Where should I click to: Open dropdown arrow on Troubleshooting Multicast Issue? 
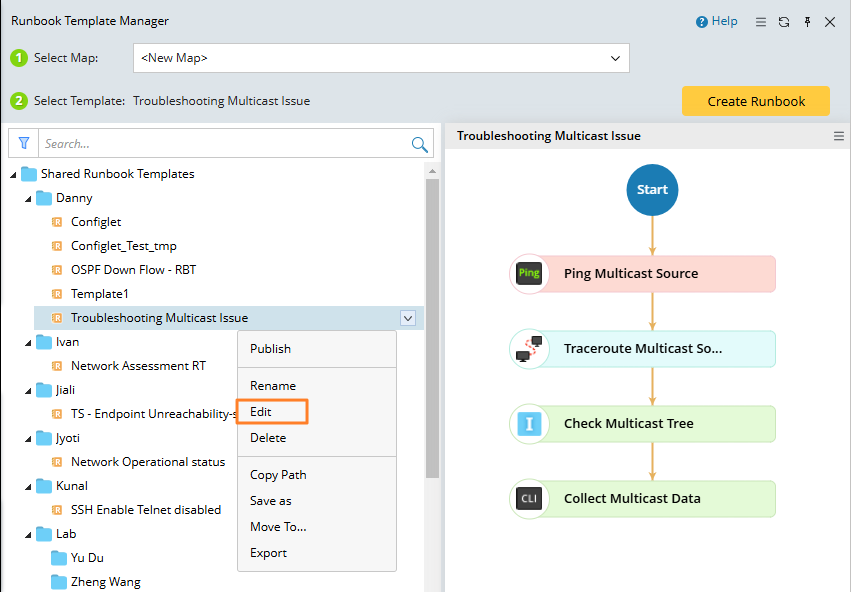point(408,318)
